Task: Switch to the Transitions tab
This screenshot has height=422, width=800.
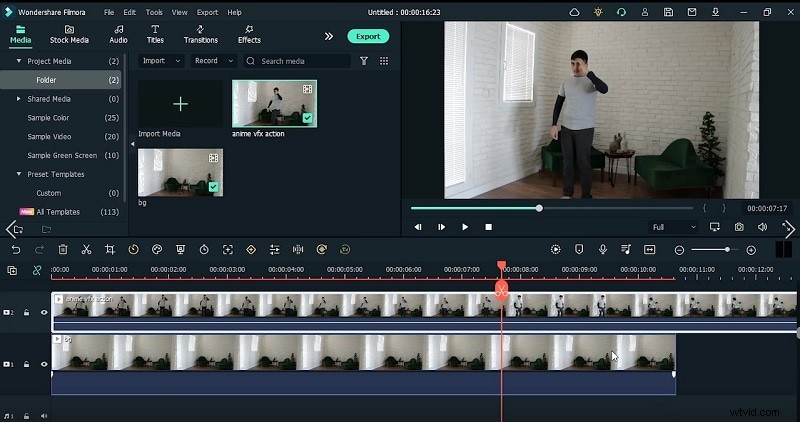Action: pyautogui.click(x=201, y=35)
